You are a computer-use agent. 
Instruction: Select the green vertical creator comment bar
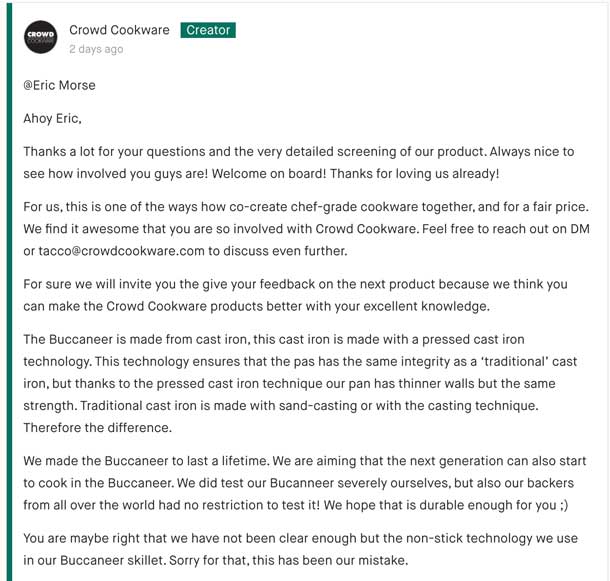pos(9,292)
